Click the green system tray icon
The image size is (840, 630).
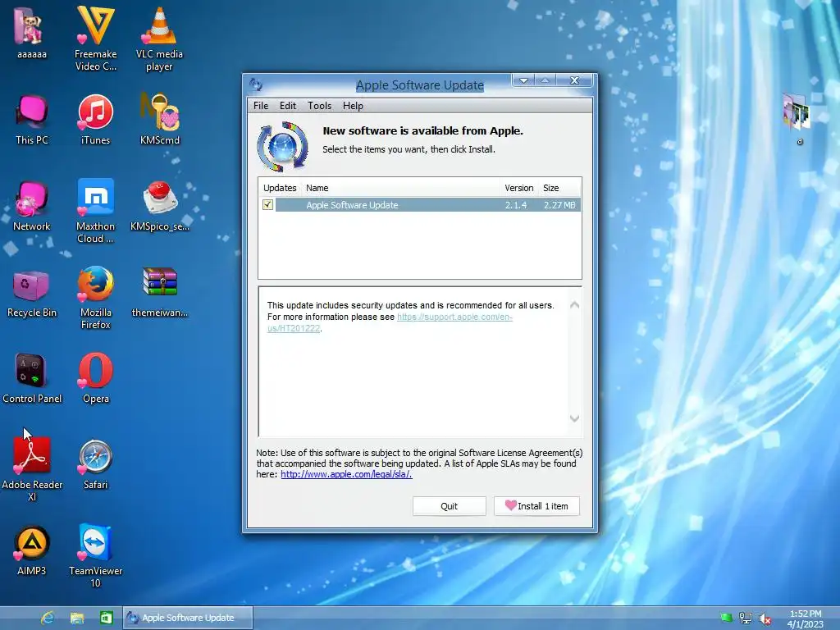pos(727,619)
